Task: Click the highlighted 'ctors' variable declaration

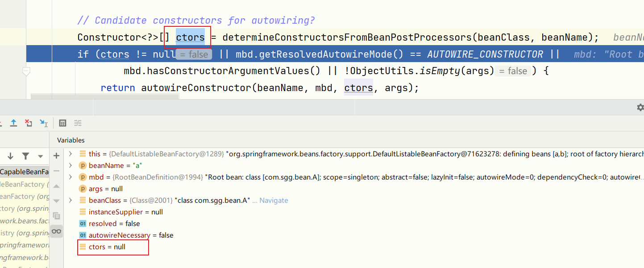Action: coord(190,37)
